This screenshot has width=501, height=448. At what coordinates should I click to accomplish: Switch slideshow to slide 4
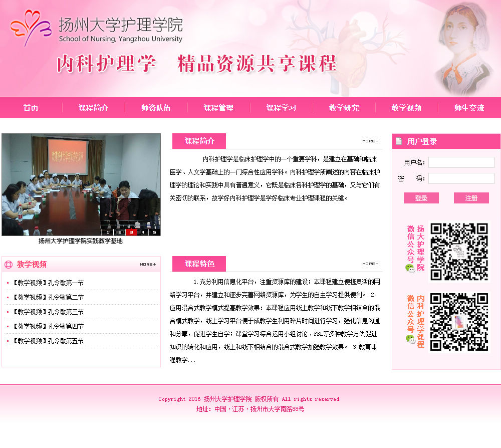143,233
